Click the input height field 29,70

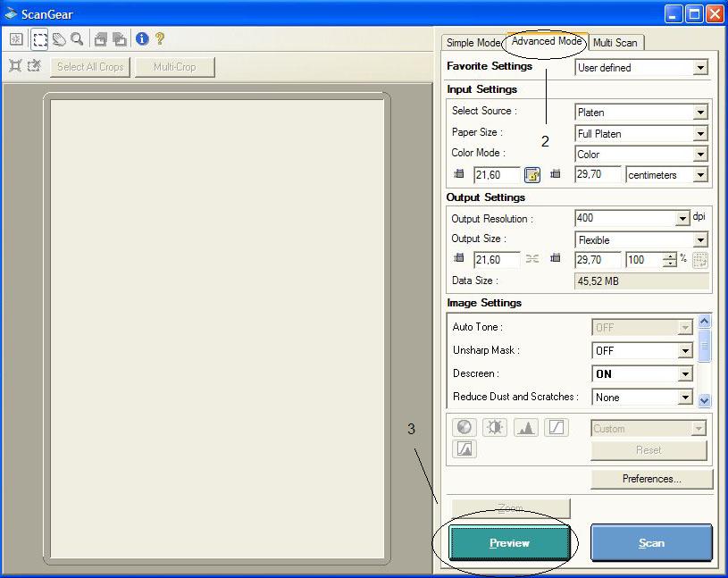pyautogui.click(x=598, y=174)
